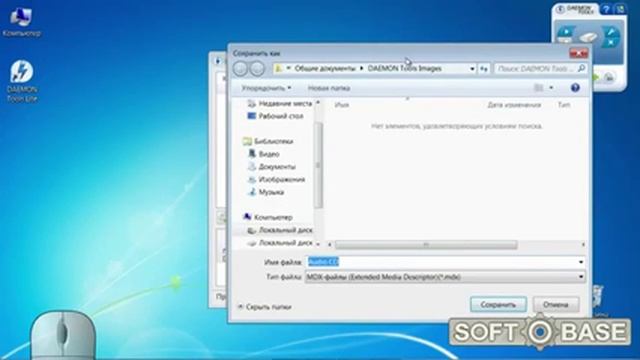The height and width of the screenshot is (360, 640).
Task: Open view options dropdown arrow
Action: pos(551,88)
